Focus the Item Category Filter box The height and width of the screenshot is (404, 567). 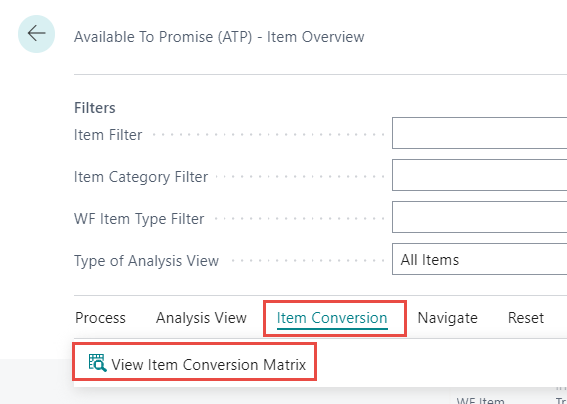[479, 175]
